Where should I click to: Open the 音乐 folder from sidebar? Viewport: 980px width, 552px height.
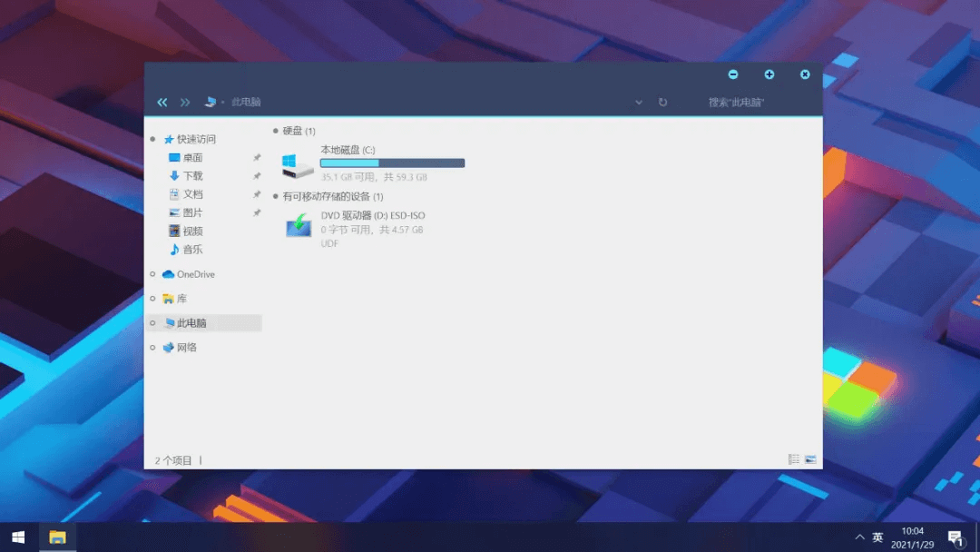point(192,249)
